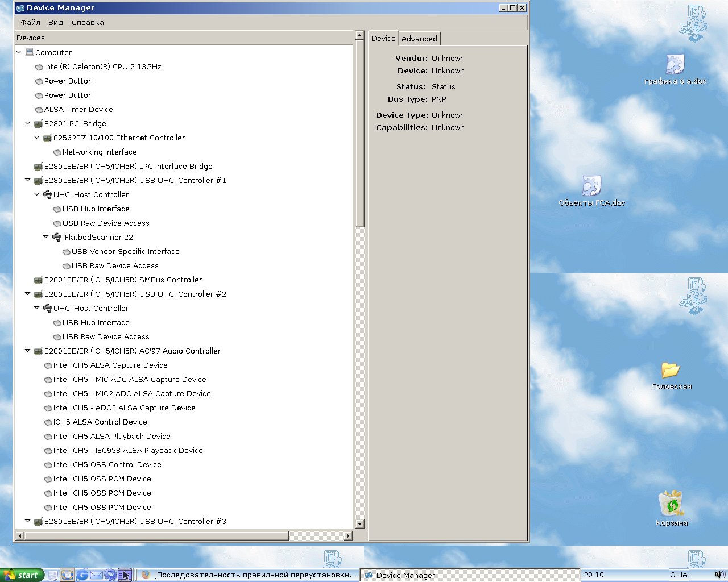728x582 pixels.
Task: Click the vertical scrollbar up arrow
Action: [359, 36]
